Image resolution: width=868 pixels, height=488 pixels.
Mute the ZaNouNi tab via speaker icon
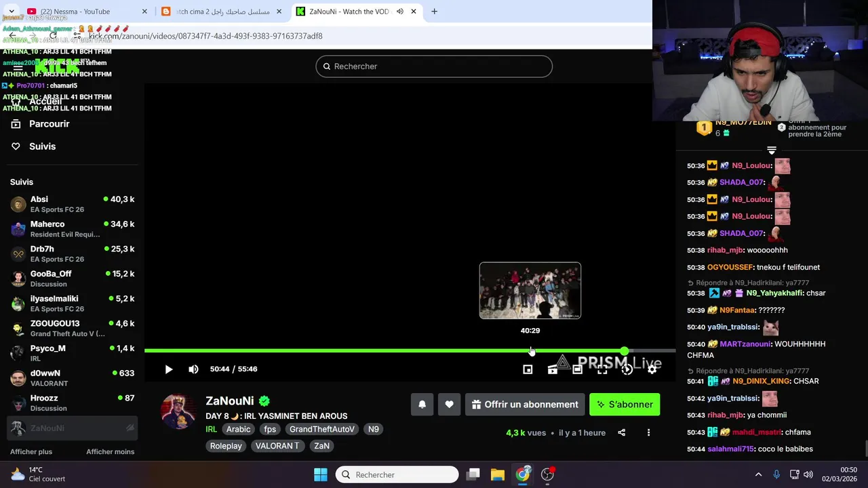(x=399, y=12)
